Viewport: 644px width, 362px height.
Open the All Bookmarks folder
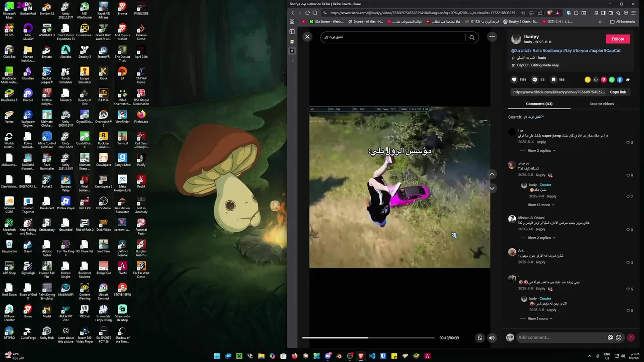click(x=622, y=22)
